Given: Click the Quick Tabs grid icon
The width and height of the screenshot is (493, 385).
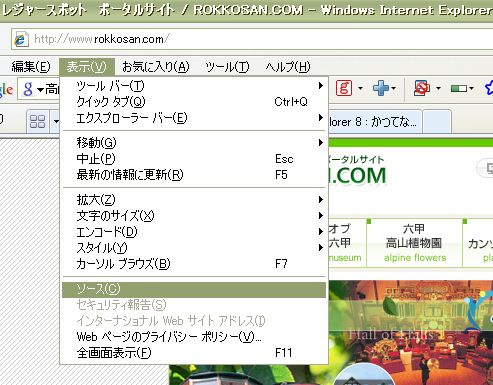Looking at the screenshot, I should 37,121.
